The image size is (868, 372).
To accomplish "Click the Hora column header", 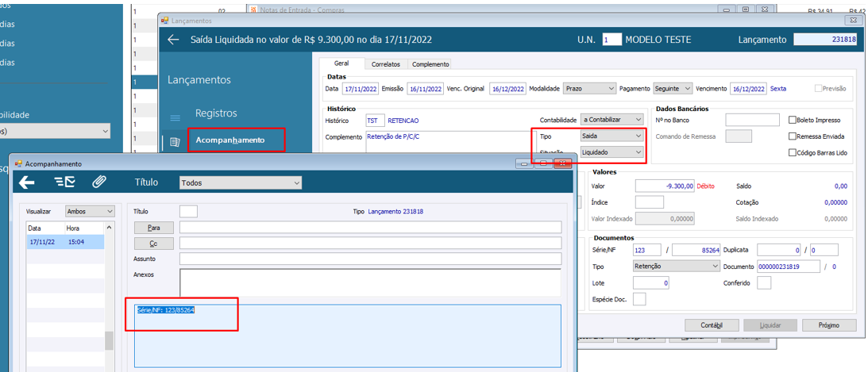I will [84, 227].
